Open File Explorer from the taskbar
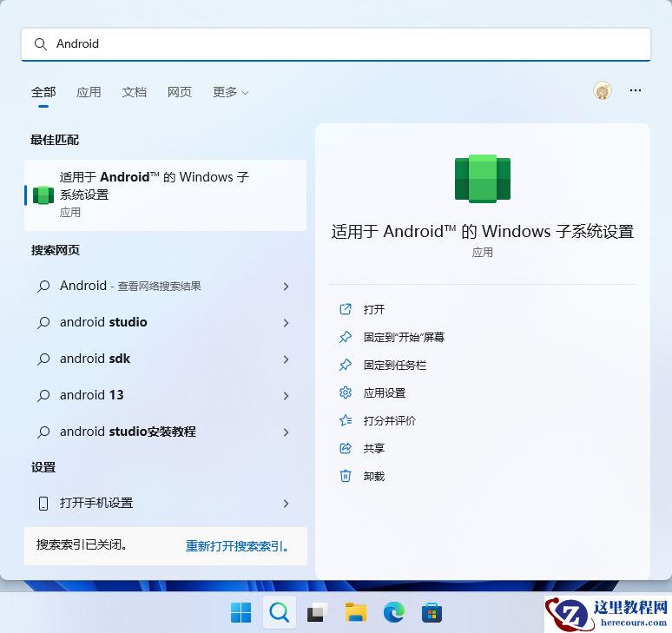 [x=356, y=612]
